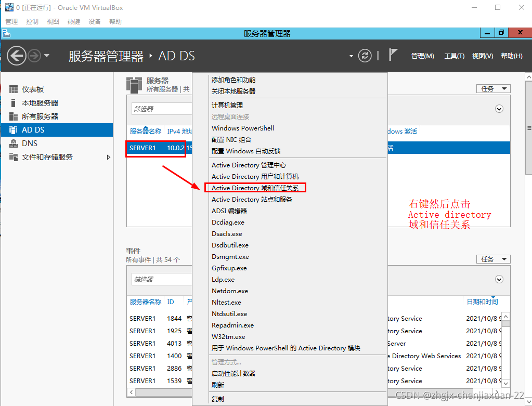The width and height of the screenshot is (532, 406).
Task: Click the events 筛选器 input field
Action: (x=162, y=280)
